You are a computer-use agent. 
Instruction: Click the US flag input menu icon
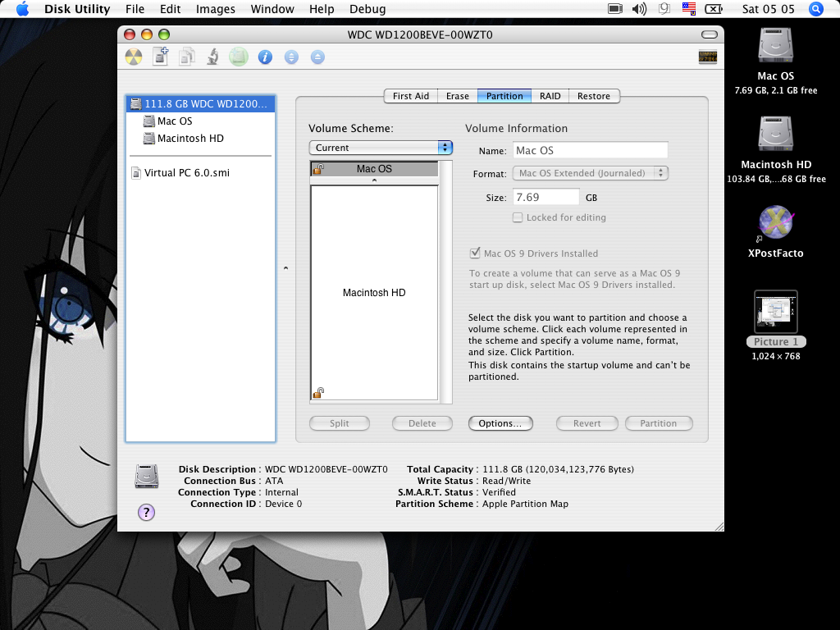click(x=689, y=9)
